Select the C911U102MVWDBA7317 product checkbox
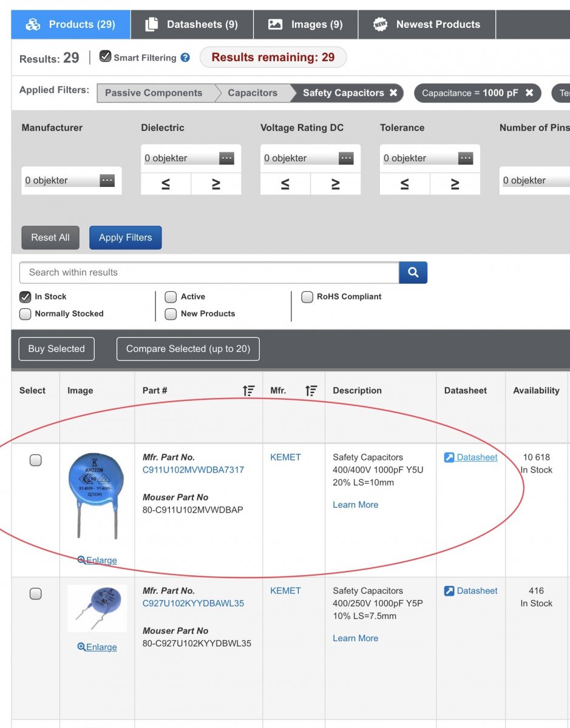 pyautogui.click(x=36, y=460)
